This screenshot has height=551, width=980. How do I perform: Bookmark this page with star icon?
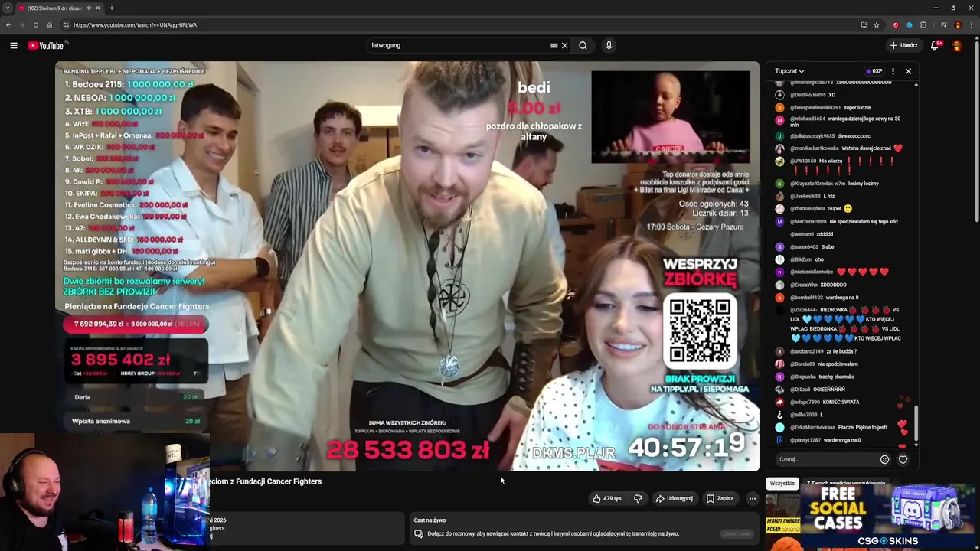pos(877,24)
